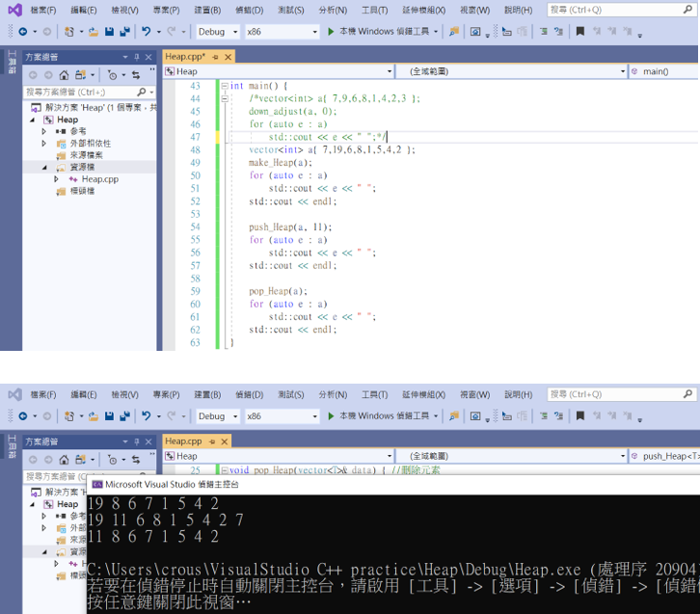The height and width of the screenshot is (614, 700).
Task: Select Heap project in bottom Solution Explorer
Action: pyautogui.click(x=67, y=504)
